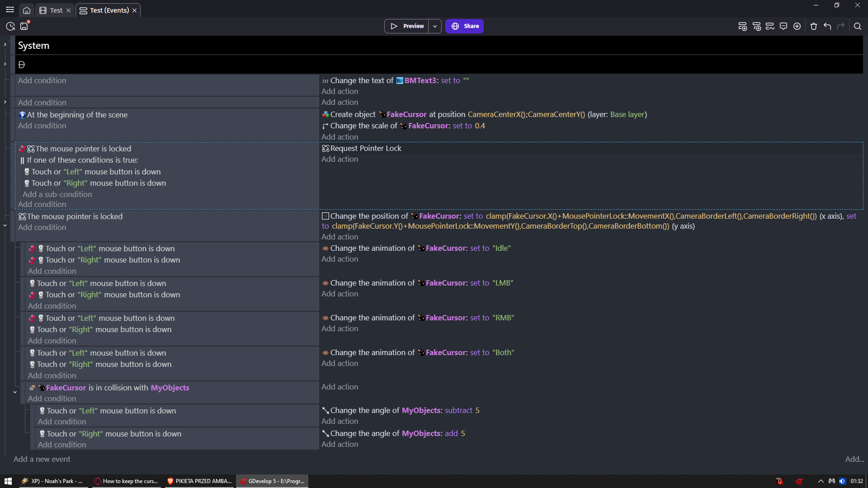Click the Share button

[x=464, y=26]
